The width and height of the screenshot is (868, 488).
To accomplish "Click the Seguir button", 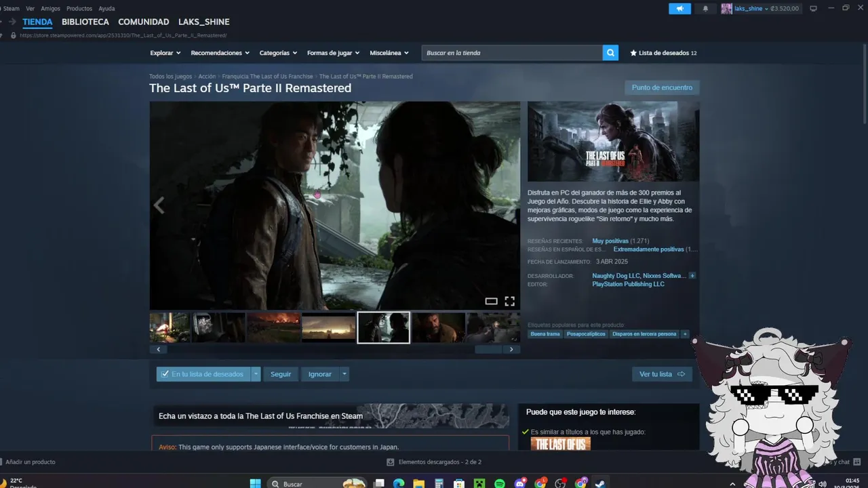I will (281, 374).
